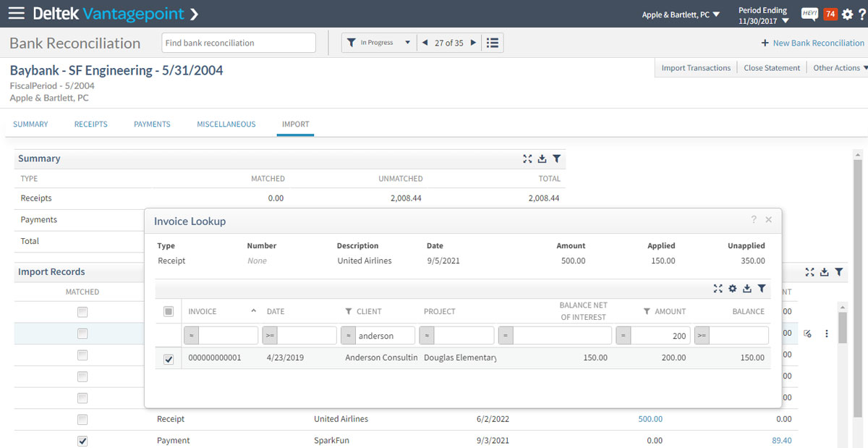Viewport: 868px width, 448px height.
Task: Click grid settings gear in Invoice Lookup
Action: [x=732, y=289]
